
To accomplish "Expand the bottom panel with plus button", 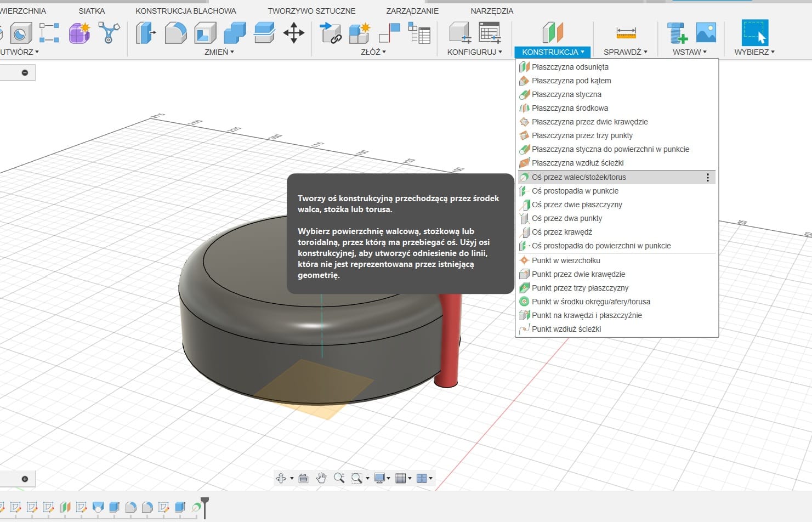I will tap(25, 479).
